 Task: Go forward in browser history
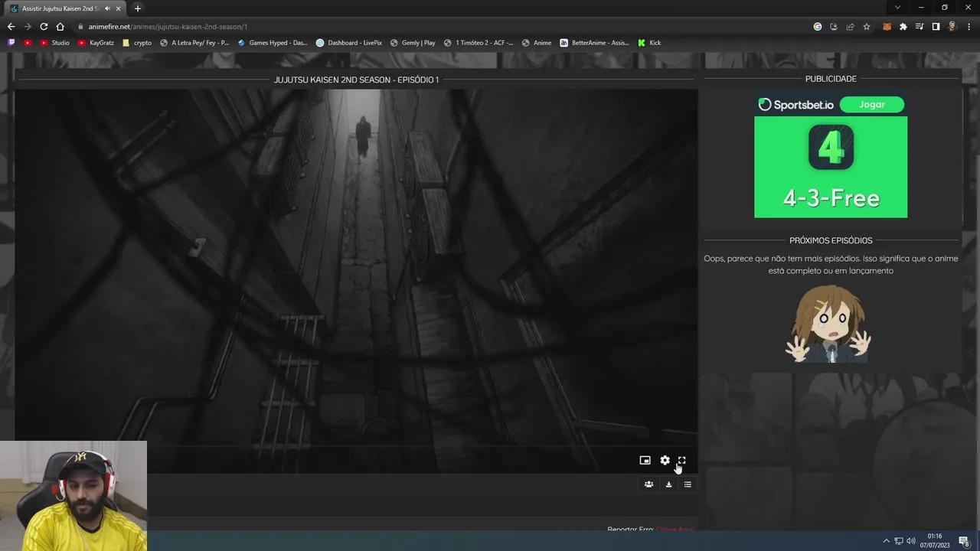[28, 27]
